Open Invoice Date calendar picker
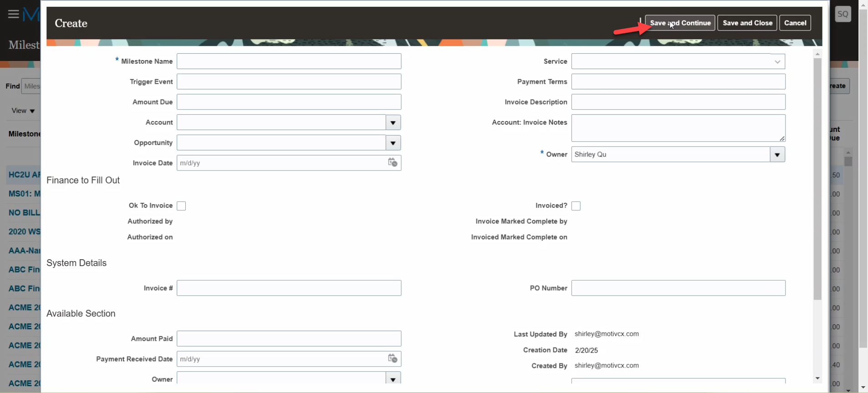868x393 pixels. pyautogui.click(x=393, y=162)
